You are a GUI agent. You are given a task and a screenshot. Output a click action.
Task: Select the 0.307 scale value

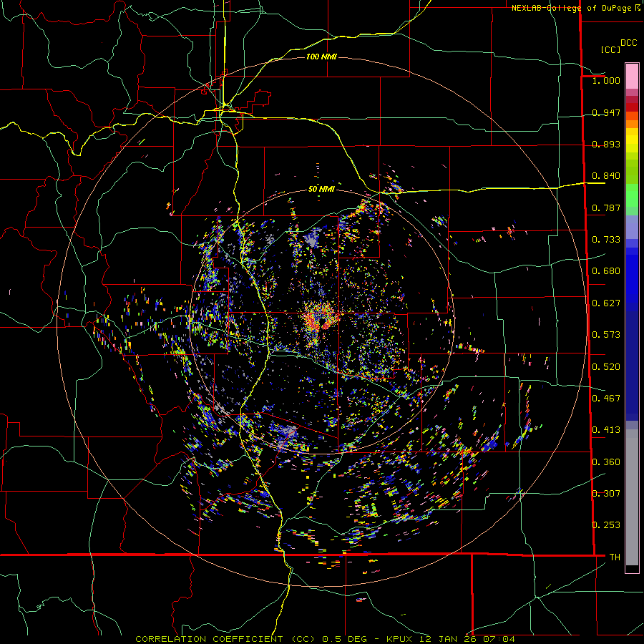click(606, 494)
